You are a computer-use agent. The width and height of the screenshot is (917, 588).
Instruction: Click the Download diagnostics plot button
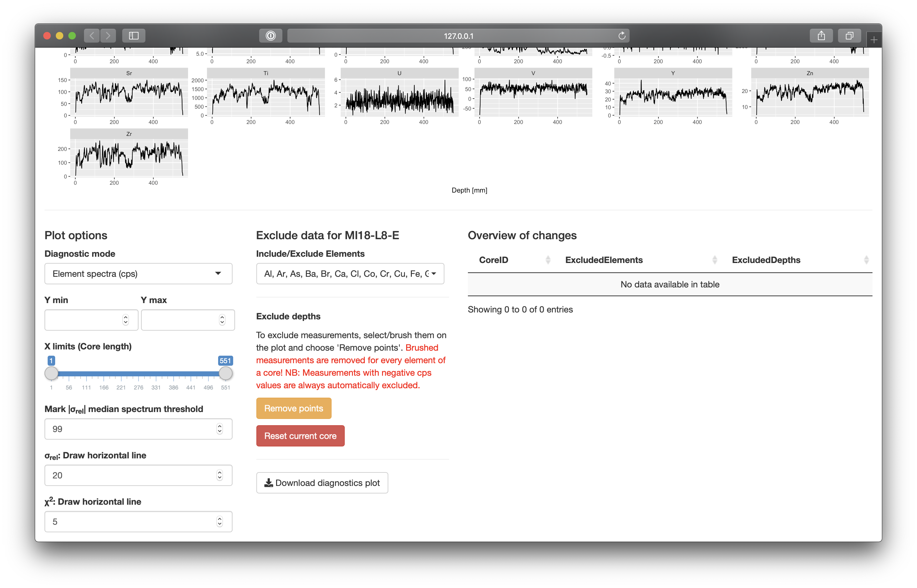point(322,483)
